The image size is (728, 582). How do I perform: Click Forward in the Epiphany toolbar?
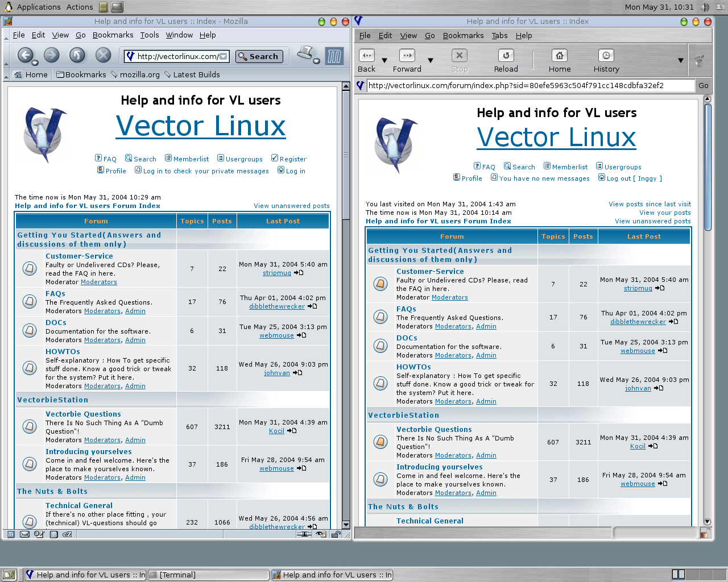(x=407, y=61)
